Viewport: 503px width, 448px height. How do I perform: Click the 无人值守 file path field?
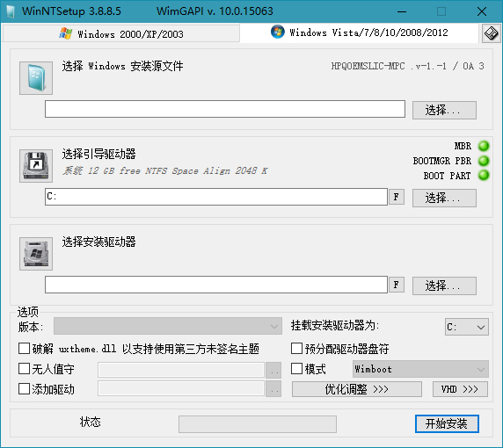181,370
